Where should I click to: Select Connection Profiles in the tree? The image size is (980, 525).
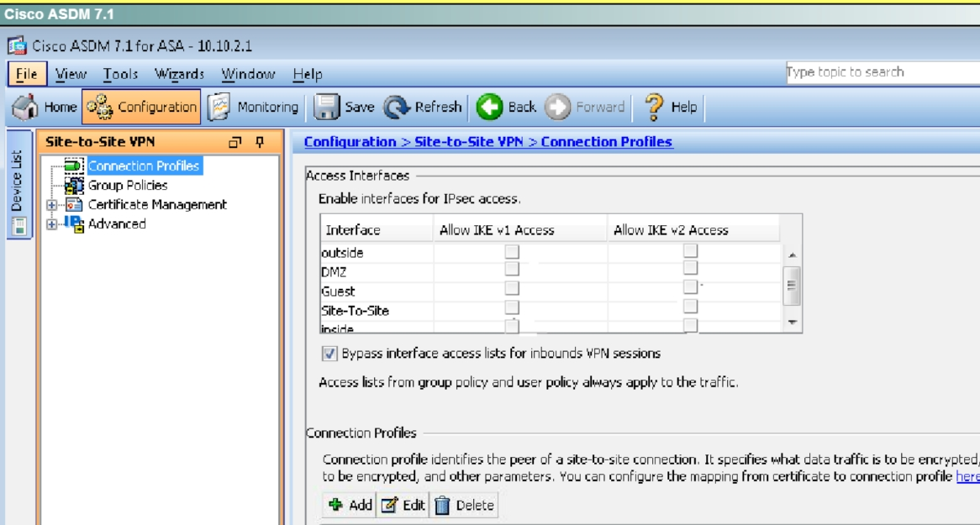(144, 165)
